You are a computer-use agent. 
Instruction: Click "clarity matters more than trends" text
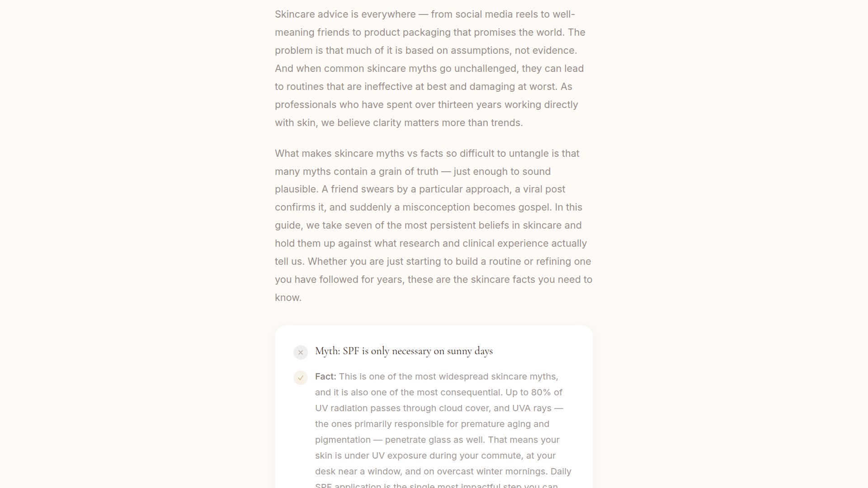pyautogui.click(x=448, y=123)
